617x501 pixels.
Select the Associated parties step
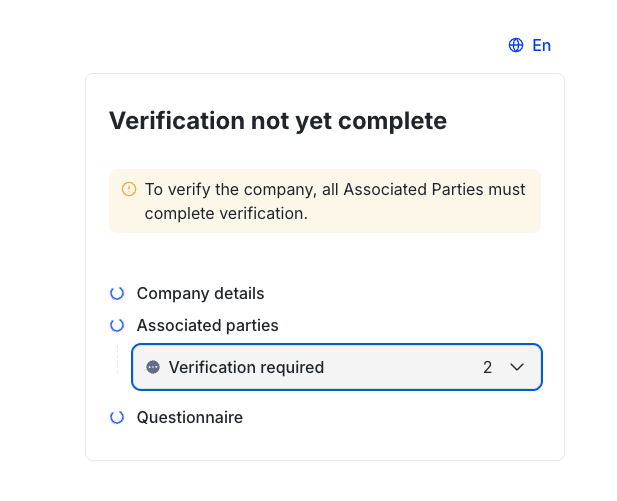[x=207, y=325]
